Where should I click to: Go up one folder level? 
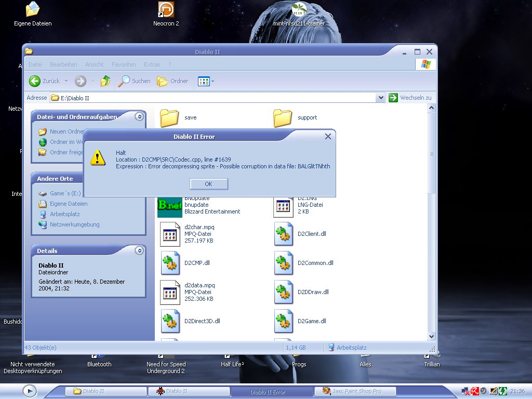(105, 81)
